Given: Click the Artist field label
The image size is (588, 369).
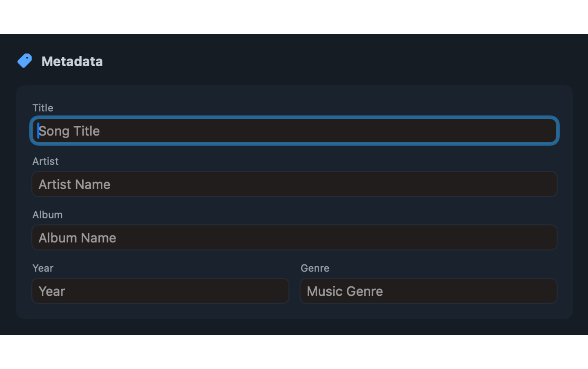Looking at the screenshot, I should coord(45,161).
